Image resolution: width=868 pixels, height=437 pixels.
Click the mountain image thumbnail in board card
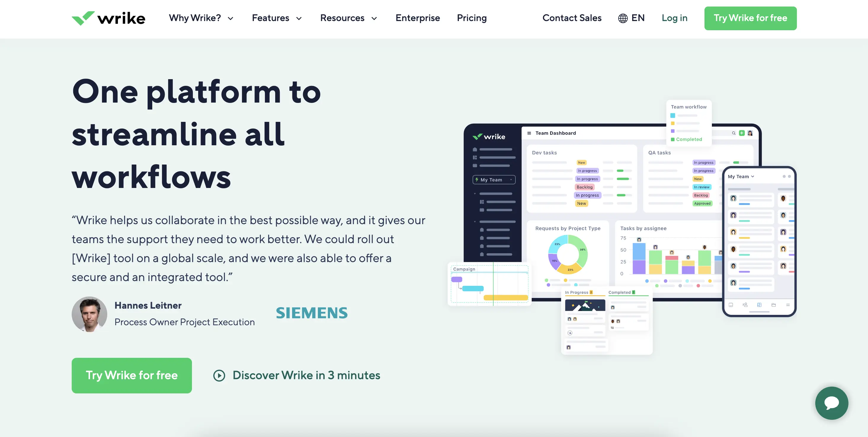(585, 305)
